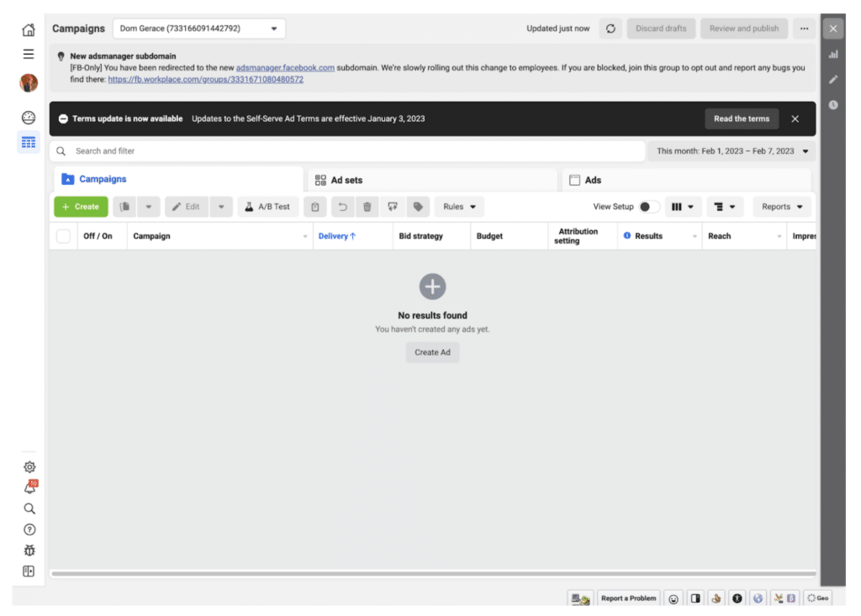The image size is (861, 616).
Task: Click the tag icon in toolbar
Action: (x=418, y=207)
